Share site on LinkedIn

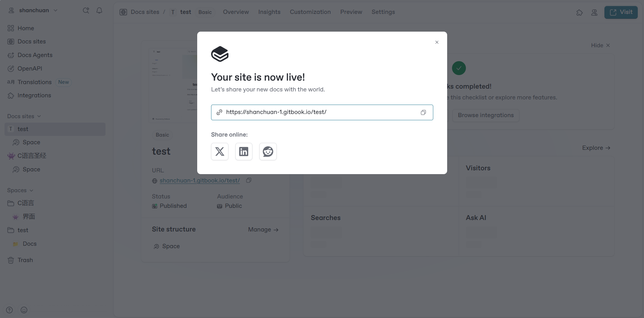coord(244,152)
